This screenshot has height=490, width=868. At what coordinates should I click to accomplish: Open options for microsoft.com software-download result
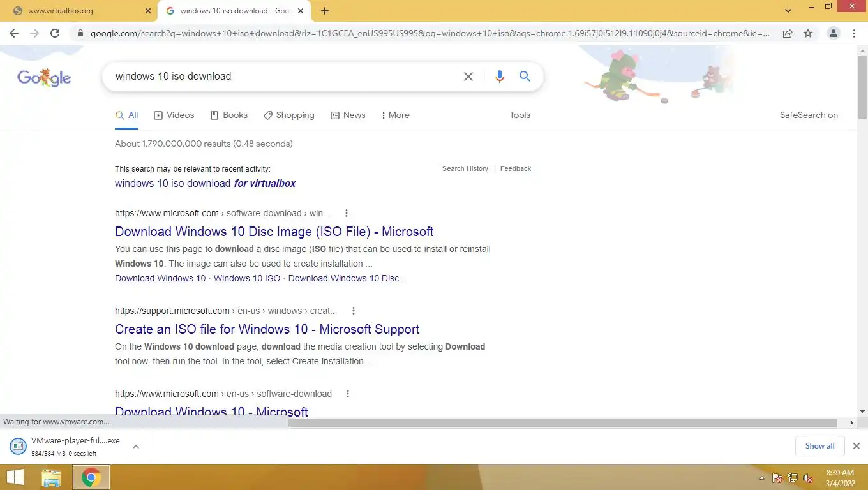[347, 213]
